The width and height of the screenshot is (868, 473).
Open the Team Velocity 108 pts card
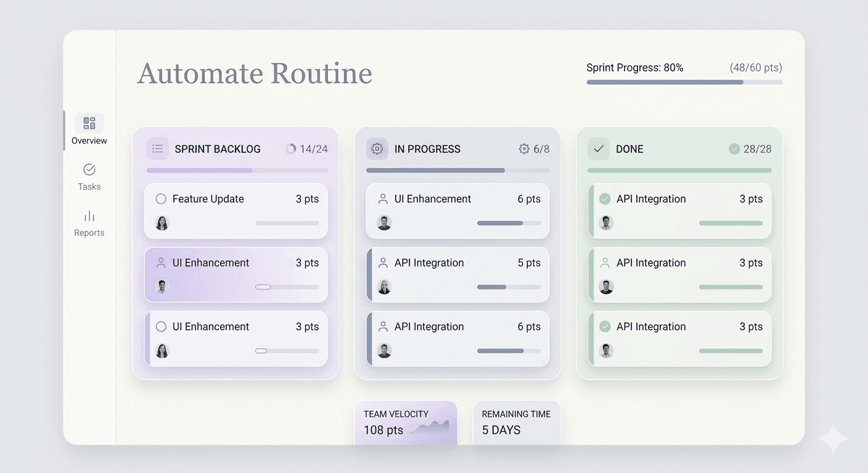406,422
